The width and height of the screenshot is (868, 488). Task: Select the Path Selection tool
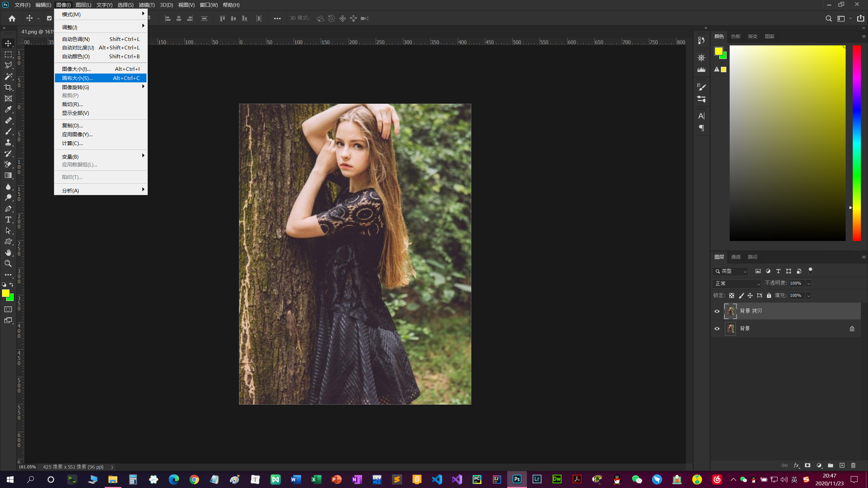pyautogui.click(x=8, y=230)
